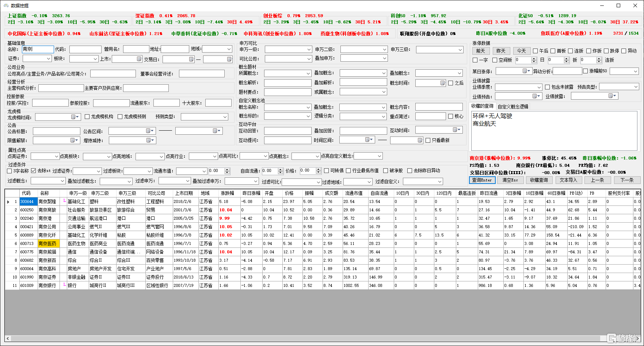Click the 清空Esc button
Viewport: 644px width, 346px height.
510,180
